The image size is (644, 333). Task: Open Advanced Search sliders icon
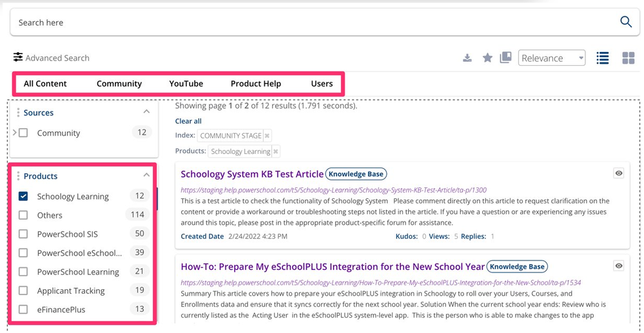(17, 57)
